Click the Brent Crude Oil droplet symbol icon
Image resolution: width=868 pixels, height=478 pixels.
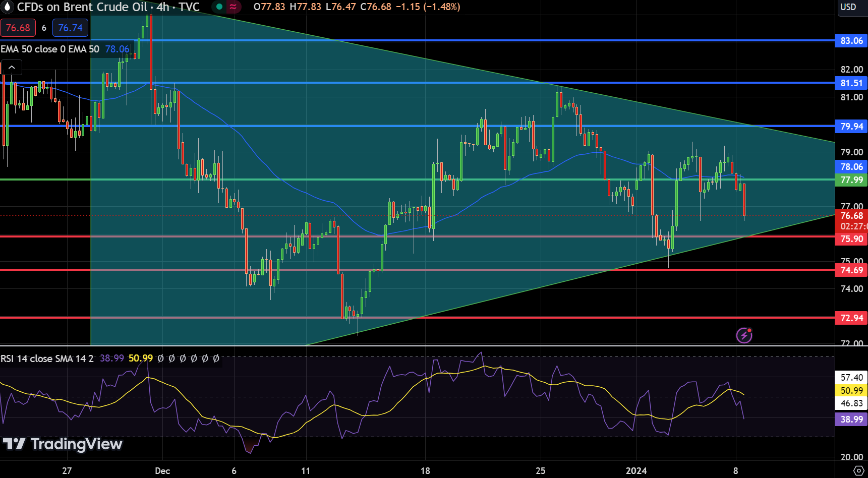[x=7, y=7]
